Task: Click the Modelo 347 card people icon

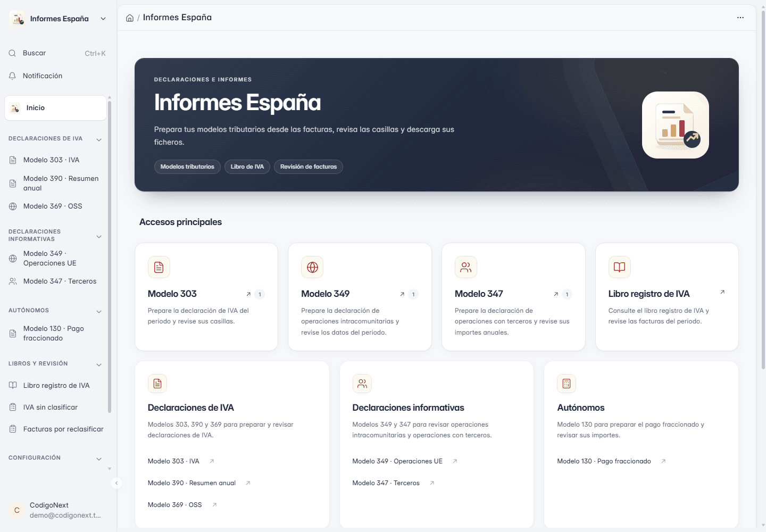Action: click(466, 267)
